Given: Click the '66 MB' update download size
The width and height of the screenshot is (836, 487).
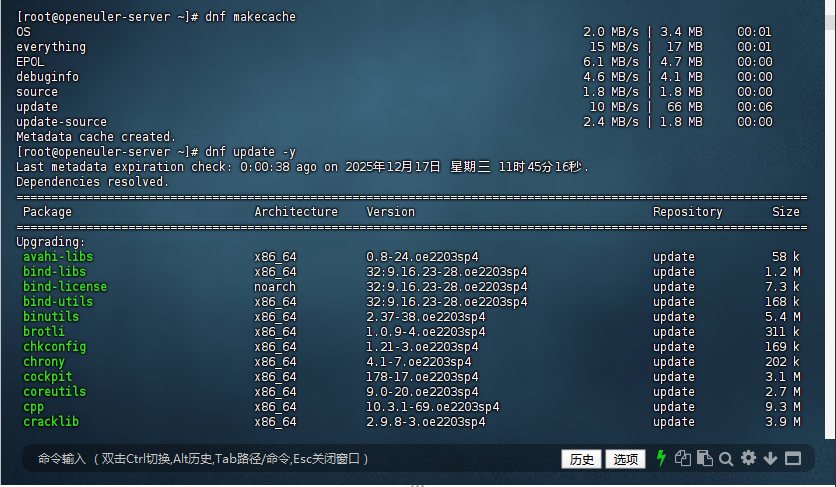Looking at the screenshot, I should pos(685,107).
